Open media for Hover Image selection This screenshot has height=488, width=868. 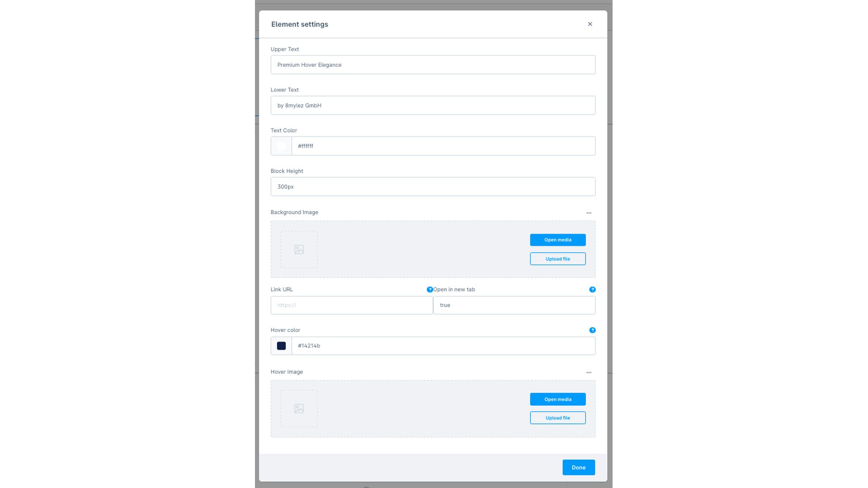(558, 399)
